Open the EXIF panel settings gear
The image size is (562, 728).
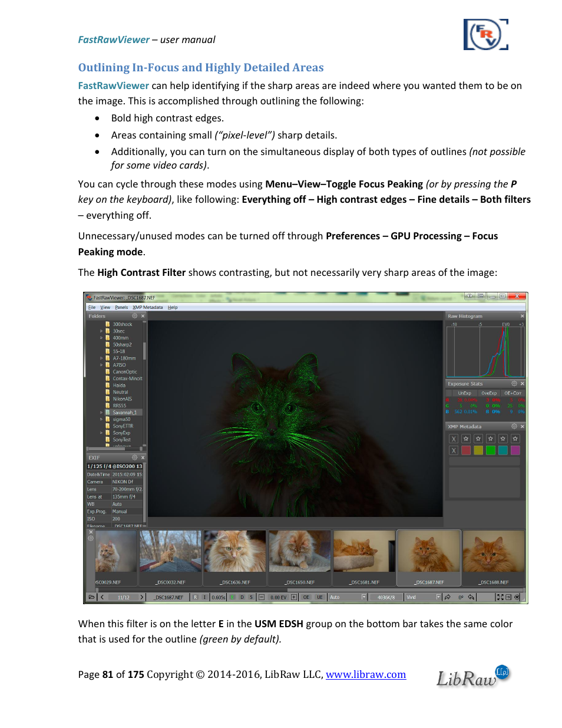(x=134, y=457)
